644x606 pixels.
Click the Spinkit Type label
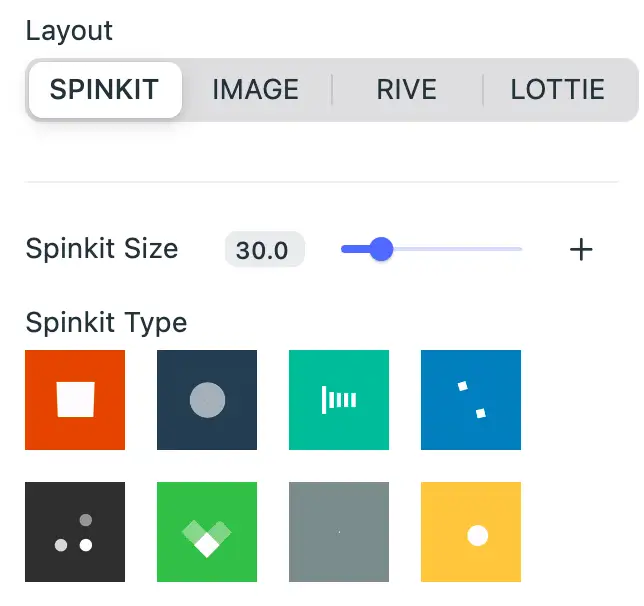pos(106,323)
